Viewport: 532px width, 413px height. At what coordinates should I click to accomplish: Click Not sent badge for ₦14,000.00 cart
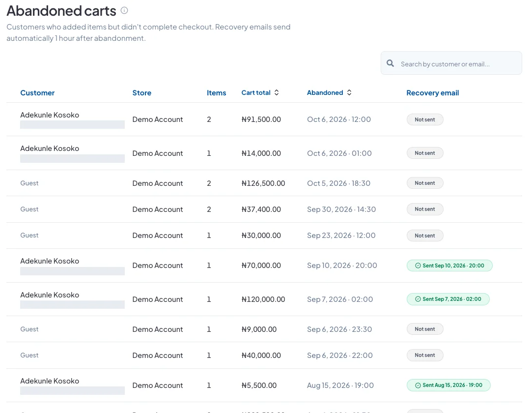point(425,153)
